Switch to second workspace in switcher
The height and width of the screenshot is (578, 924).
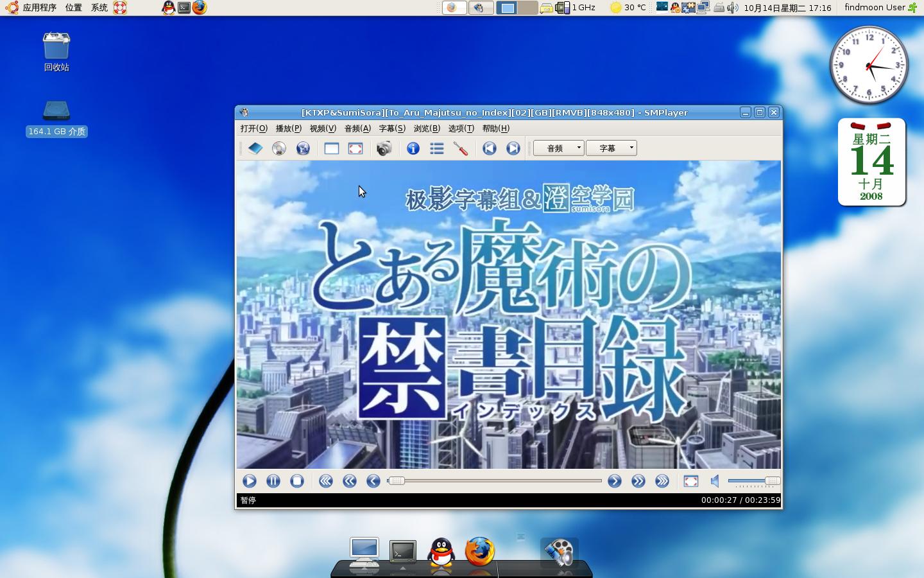(x=527, y=8)
